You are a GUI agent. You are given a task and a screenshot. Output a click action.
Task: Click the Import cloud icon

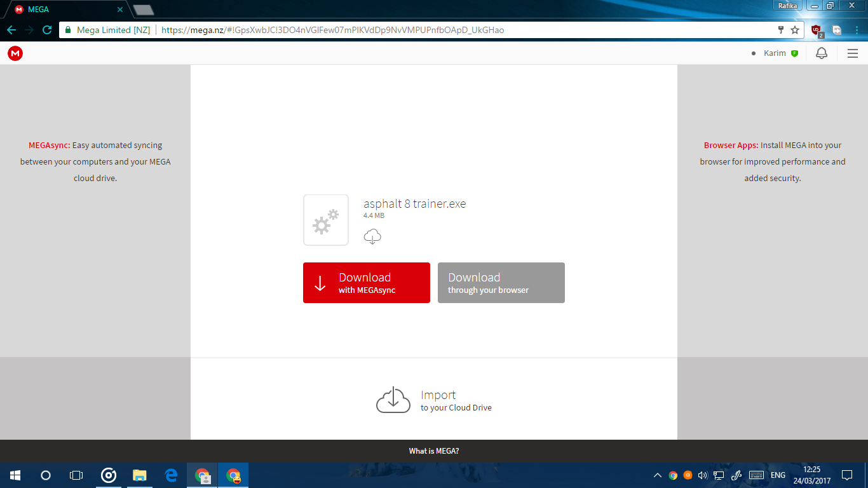point(393,400)
